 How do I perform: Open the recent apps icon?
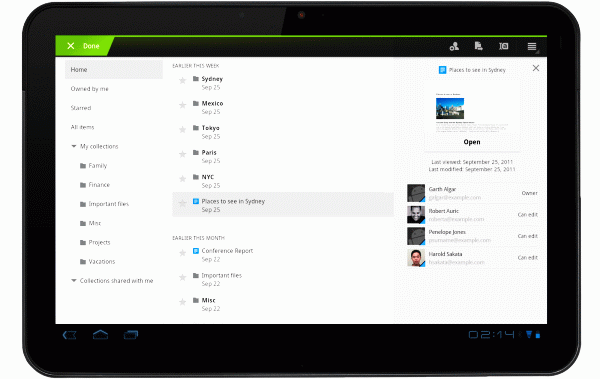point(131,335)
